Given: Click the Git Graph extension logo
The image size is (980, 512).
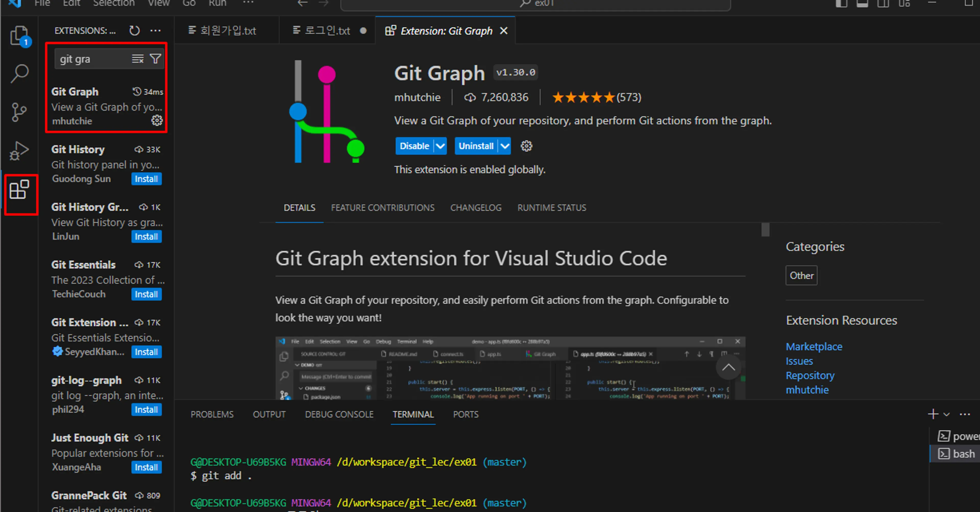Looking at the screenshot, I should pos(327,112).
